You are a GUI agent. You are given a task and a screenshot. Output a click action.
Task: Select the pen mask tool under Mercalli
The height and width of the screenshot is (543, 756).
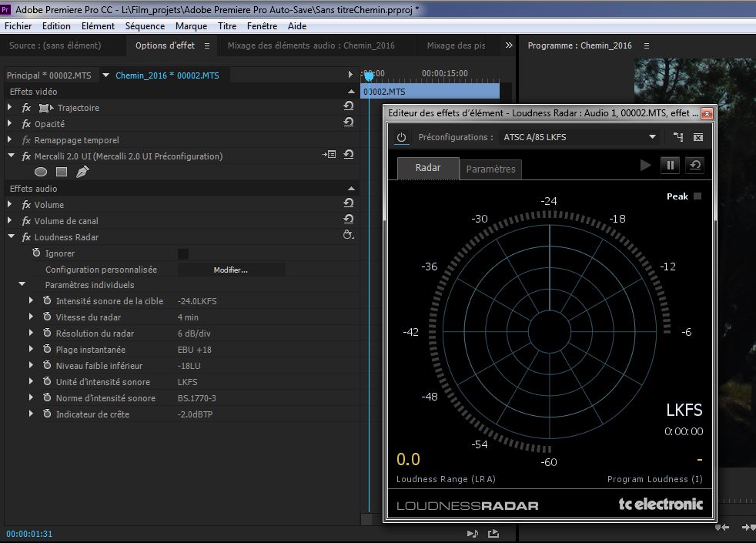[82, 172]
